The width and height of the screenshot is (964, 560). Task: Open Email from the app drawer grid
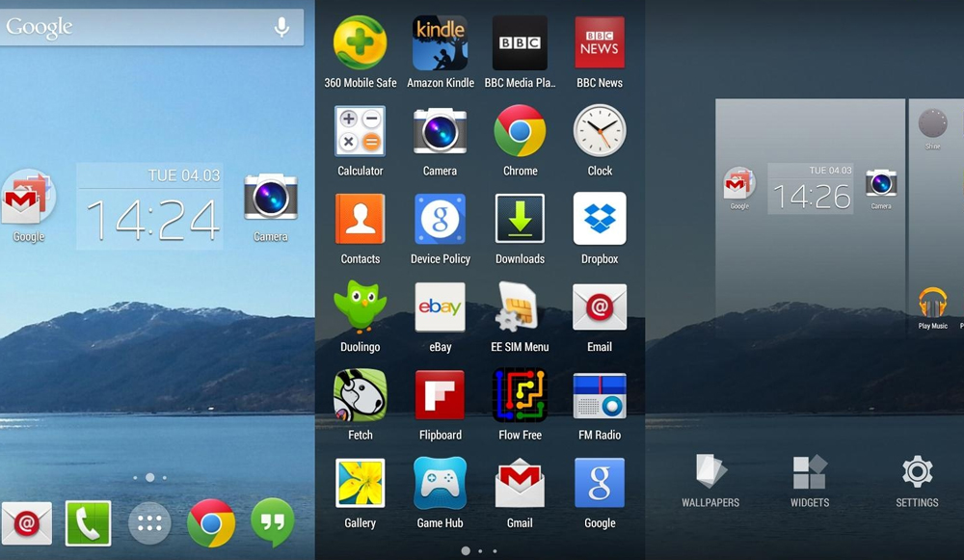(600, 307)
